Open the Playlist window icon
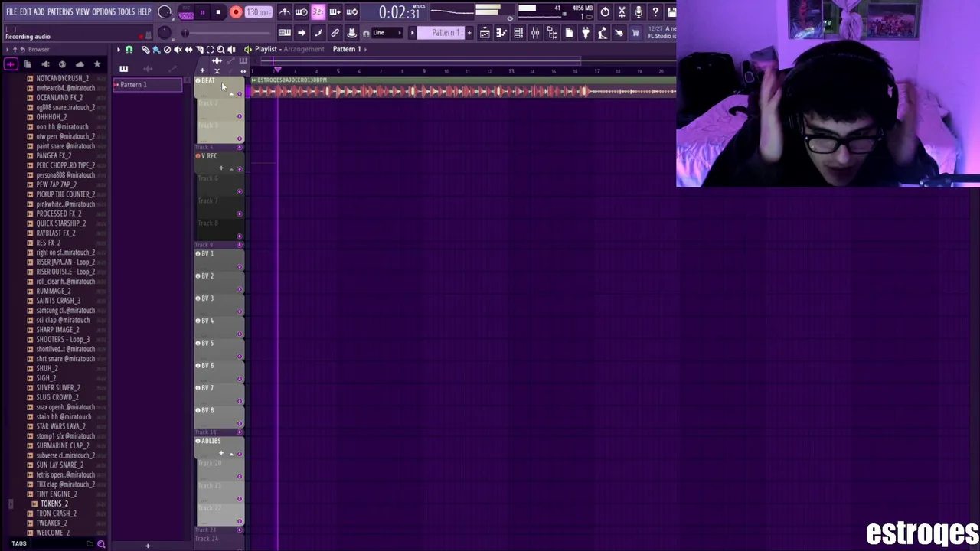This screenshot has height=551, width=980. coord(485,33)
